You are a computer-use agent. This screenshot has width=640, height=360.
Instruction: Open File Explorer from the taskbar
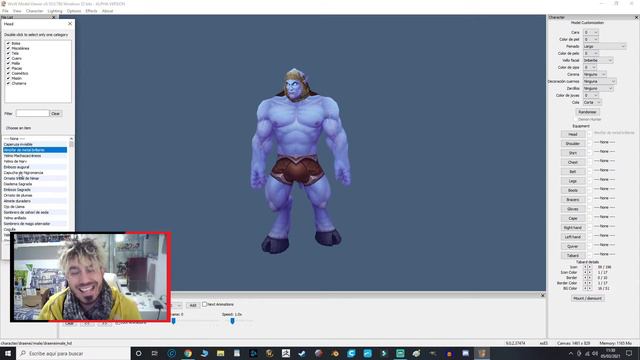coord(220,353)
